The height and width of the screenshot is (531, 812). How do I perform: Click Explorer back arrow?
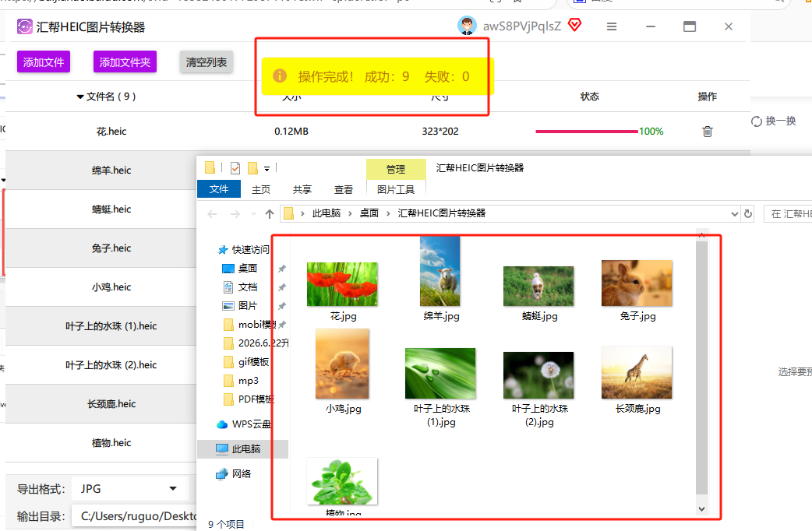(212, 214)
